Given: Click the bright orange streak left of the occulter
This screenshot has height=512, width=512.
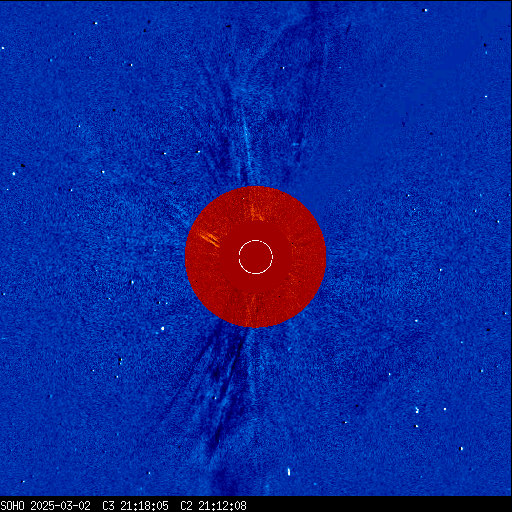Looking at the screenshot, I should (210, 239).
